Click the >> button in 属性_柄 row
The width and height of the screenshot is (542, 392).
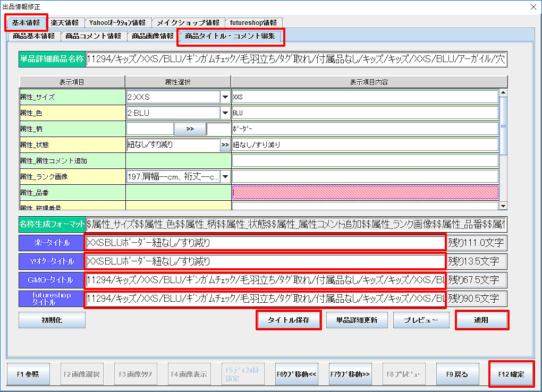(190, 129)
